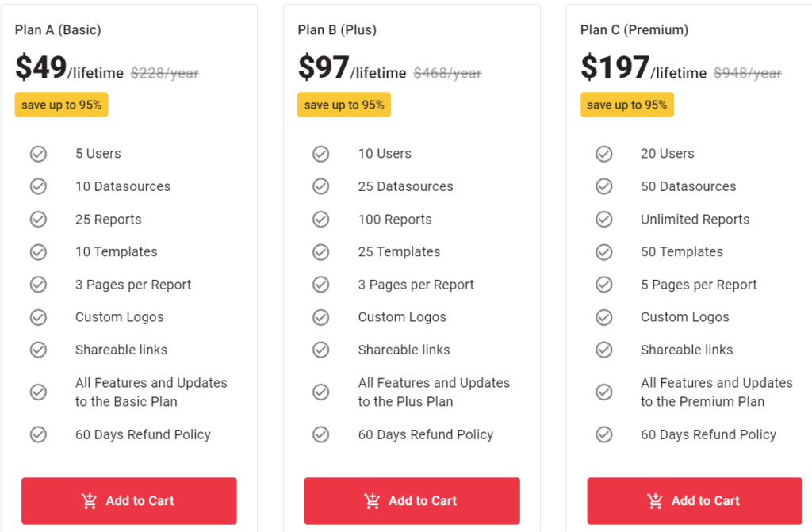
Task: Click the cart icon in Plan B's button
Action: tap(371, 501)
